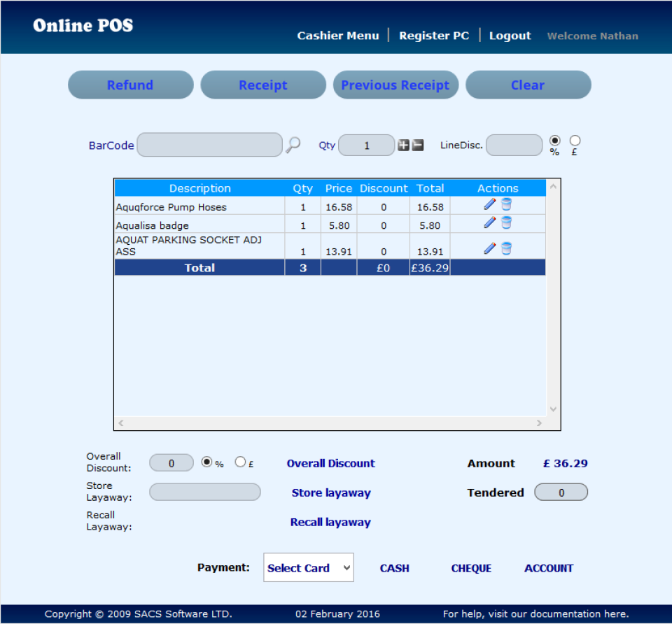The height and width of the screenshot is (624, 672).
Task: Enable % mode for overall discount
Action: [x=207, y=461]
